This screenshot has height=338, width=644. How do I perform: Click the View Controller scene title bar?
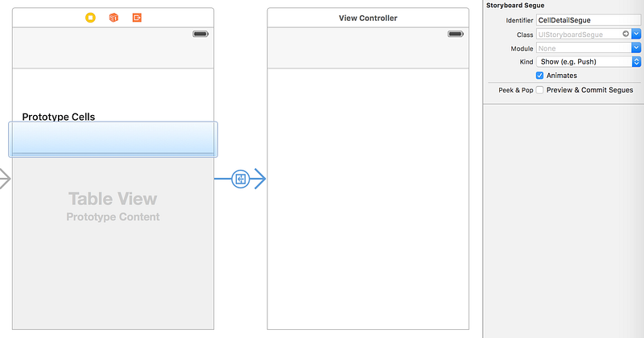coord(368,18)
